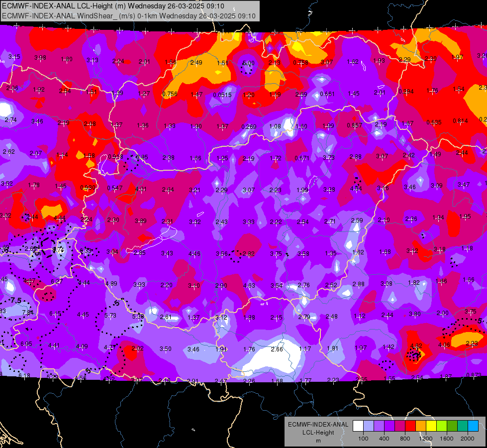This screenshot has width=487, height=448.
Task: Click the grid value '6.95'
Action: (x=26, y=344)
